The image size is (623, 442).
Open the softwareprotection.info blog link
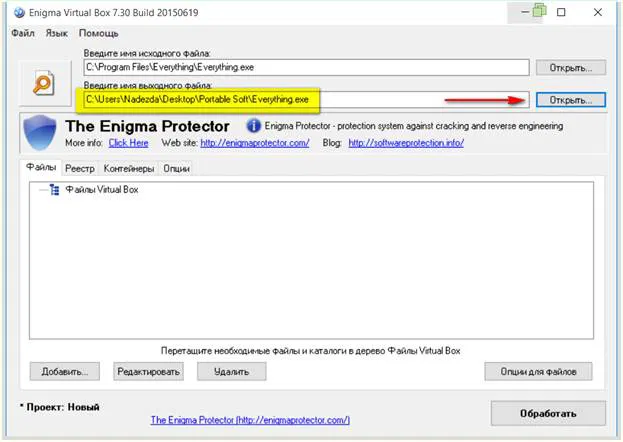tap(406, 143)
